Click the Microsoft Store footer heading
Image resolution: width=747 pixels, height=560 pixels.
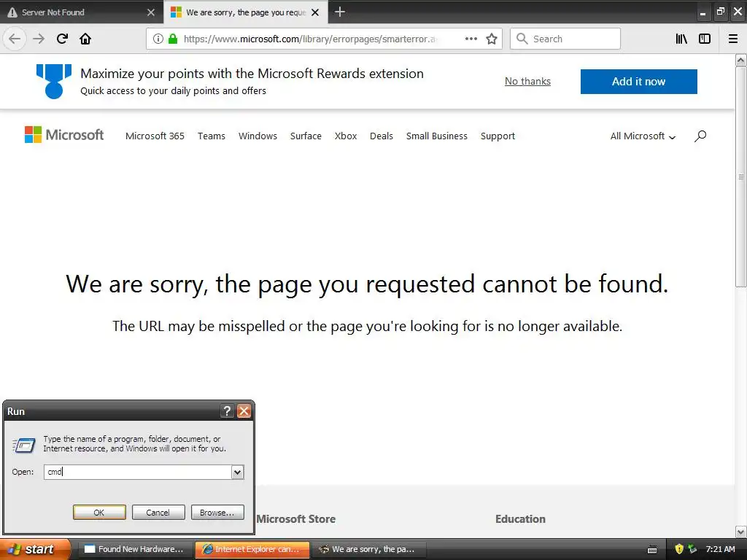296,519
